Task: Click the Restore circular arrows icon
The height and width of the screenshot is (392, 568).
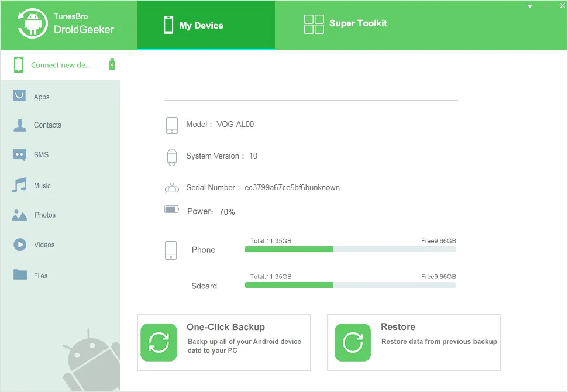Action: click(x=352, y=342)
